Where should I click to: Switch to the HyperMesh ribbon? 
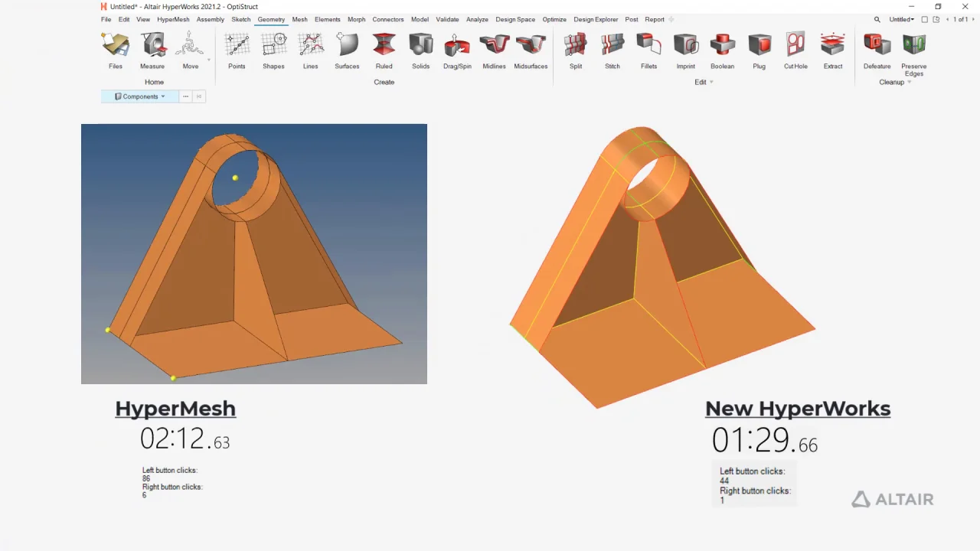pyautogui.click(x=173, y=19)
